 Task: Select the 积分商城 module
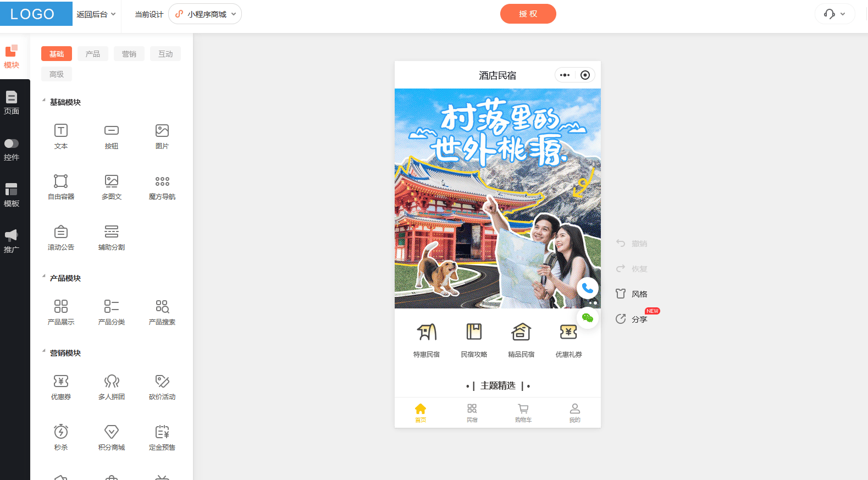[112, 438]
